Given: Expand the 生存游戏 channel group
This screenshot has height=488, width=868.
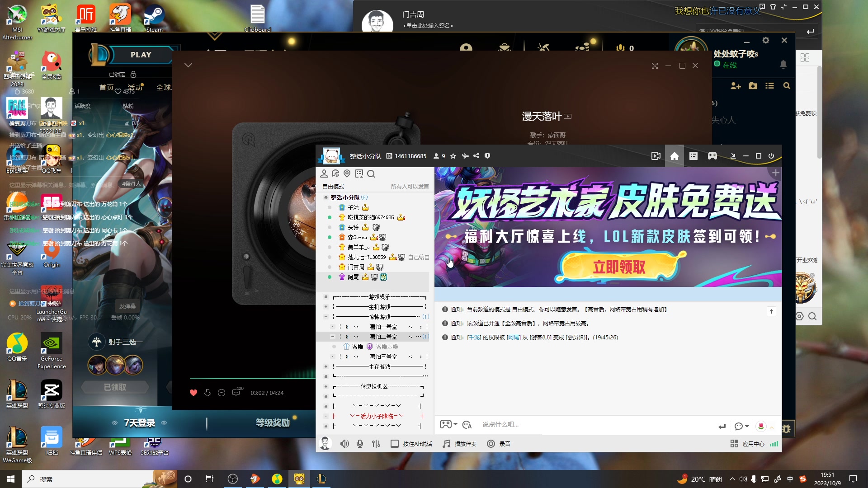Looking at the screenshot, I should coord(325,366).
